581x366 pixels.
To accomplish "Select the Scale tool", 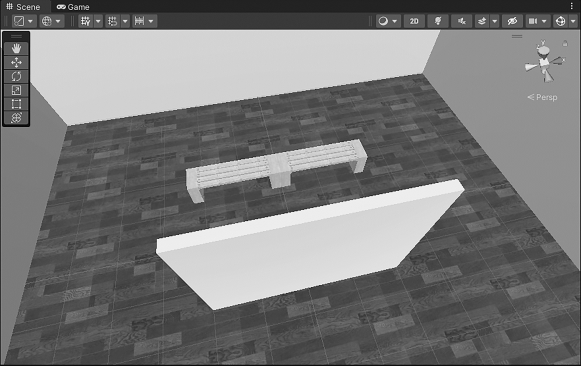I will [x=16, y=90].
